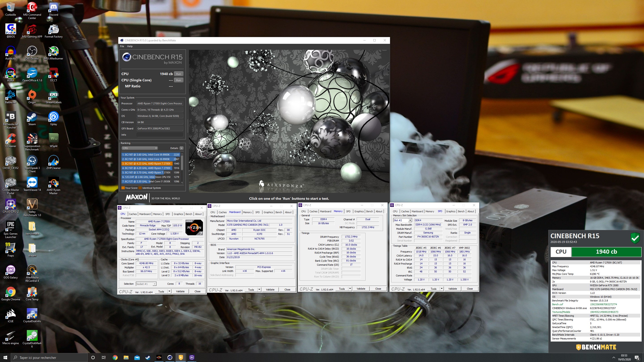Select the i9-9900K 2220 ranking row
The width and height of the screenshot is (644, 362).
[x=150, y=155]
